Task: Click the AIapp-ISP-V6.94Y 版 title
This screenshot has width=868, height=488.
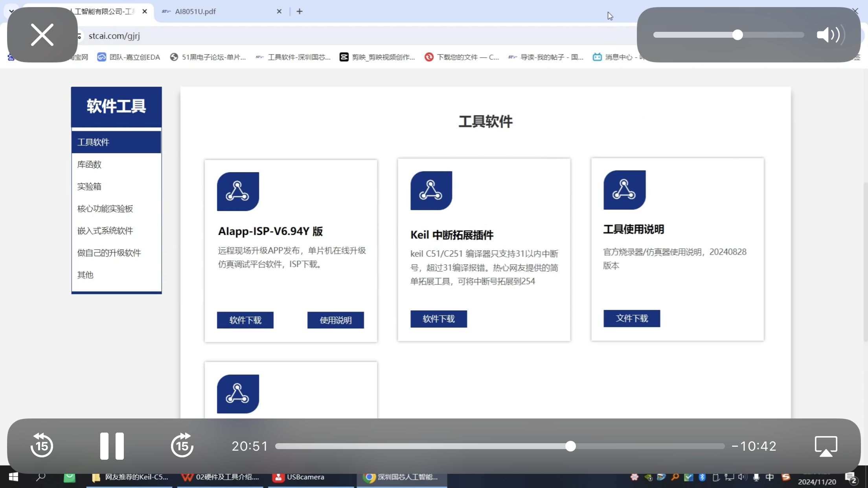Action: 270,231
